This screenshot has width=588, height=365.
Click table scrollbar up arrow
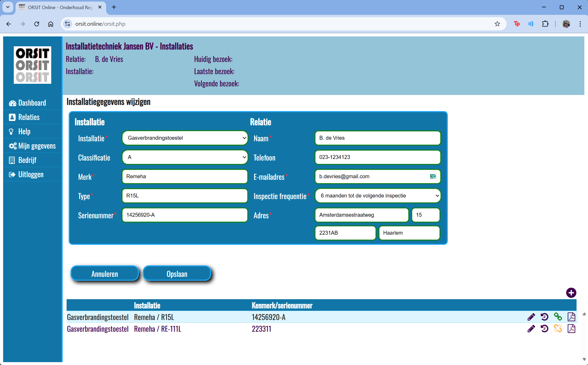584,314
